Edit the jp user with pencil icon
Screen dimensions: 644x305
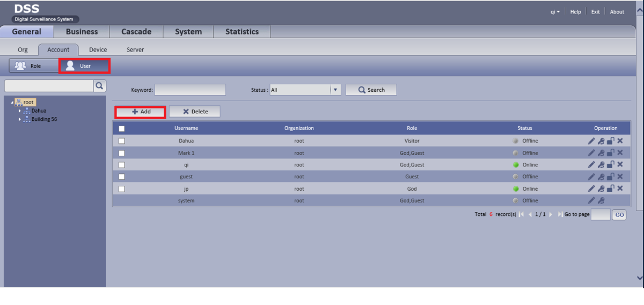(x=591, y=188)
